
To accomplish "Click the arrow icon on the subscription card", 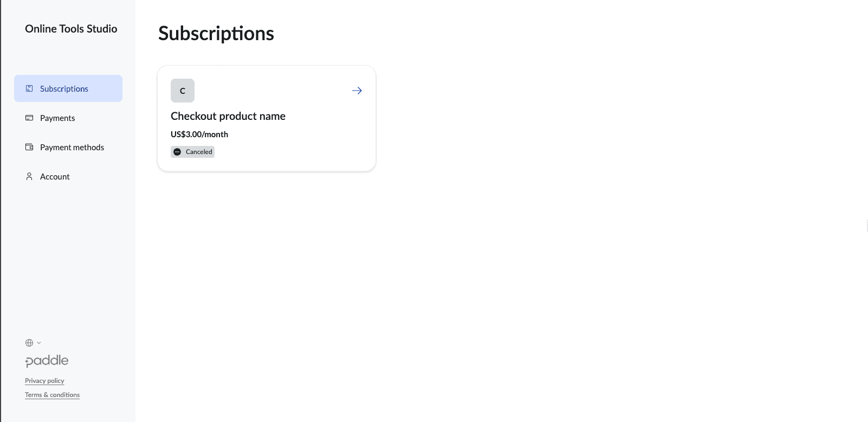I will tap(357, 91).
